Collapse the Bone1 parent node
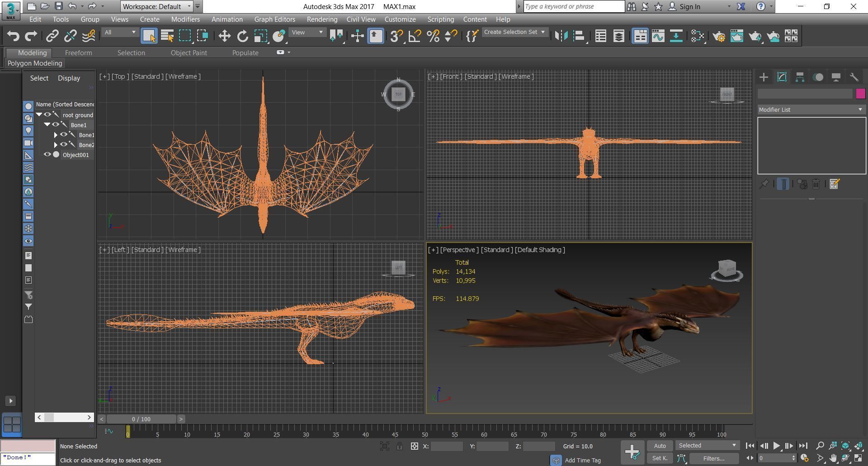 47,125
